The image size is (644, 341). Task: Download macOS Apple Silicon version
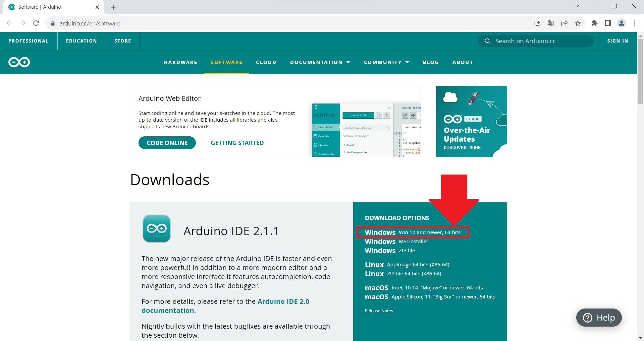click(x=430, y=297)
